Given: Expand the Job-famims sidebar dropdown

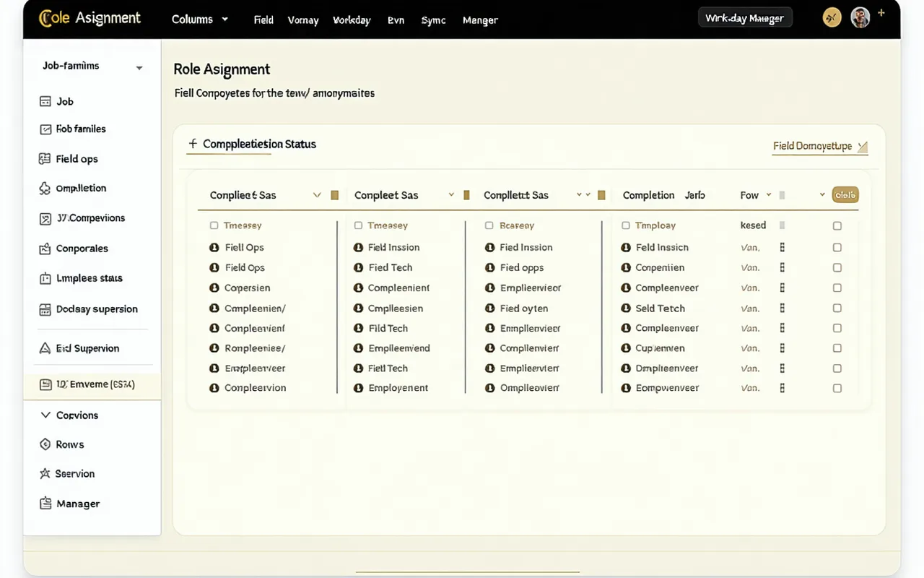Looking at the screenshot, I should (139, 68).
